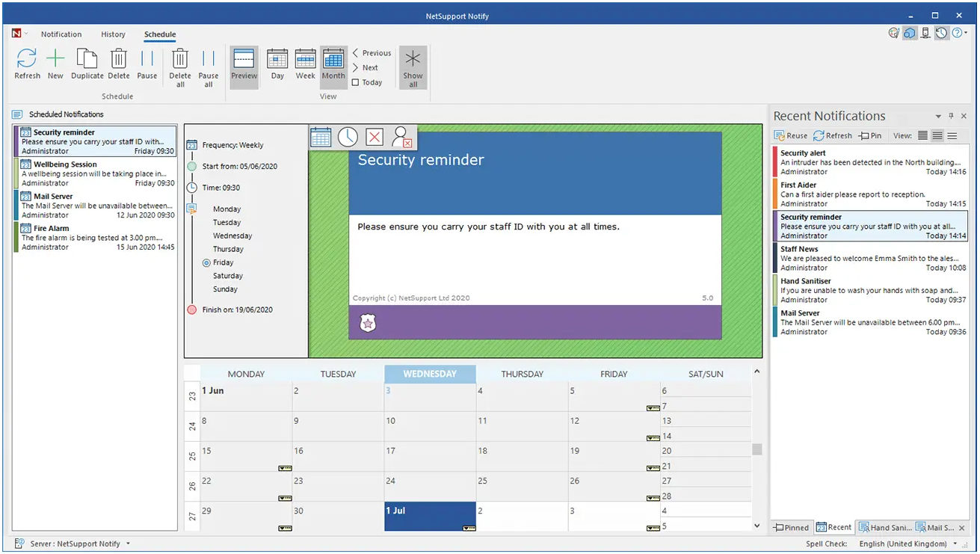
Task: Select the Refresh icon in the Schedule ribbon
Action: coord(27,66)
